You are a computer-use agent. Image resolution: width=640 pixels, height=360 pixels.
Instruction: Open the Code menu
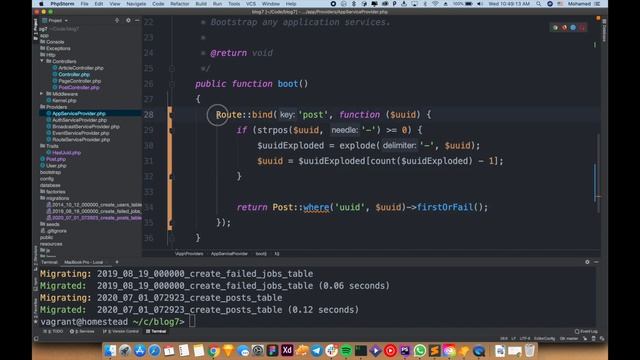(x=158, y=4)
